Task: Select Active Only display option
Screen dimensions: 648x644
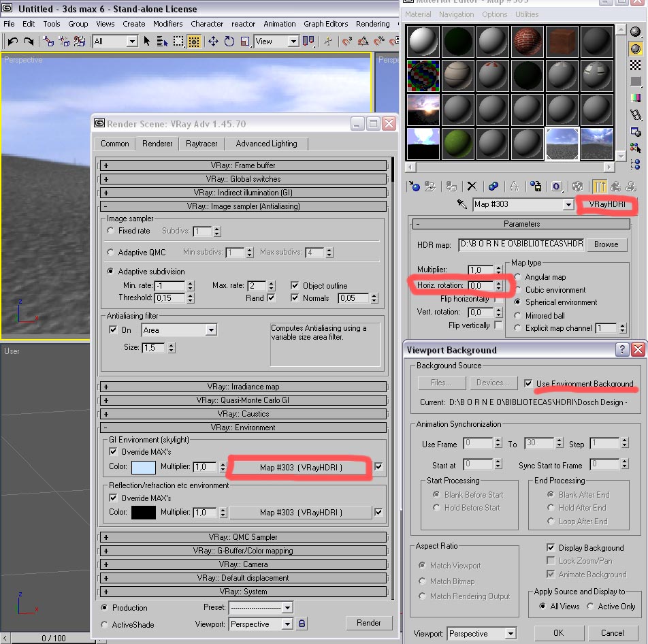Action: click(x=590, y=607)
